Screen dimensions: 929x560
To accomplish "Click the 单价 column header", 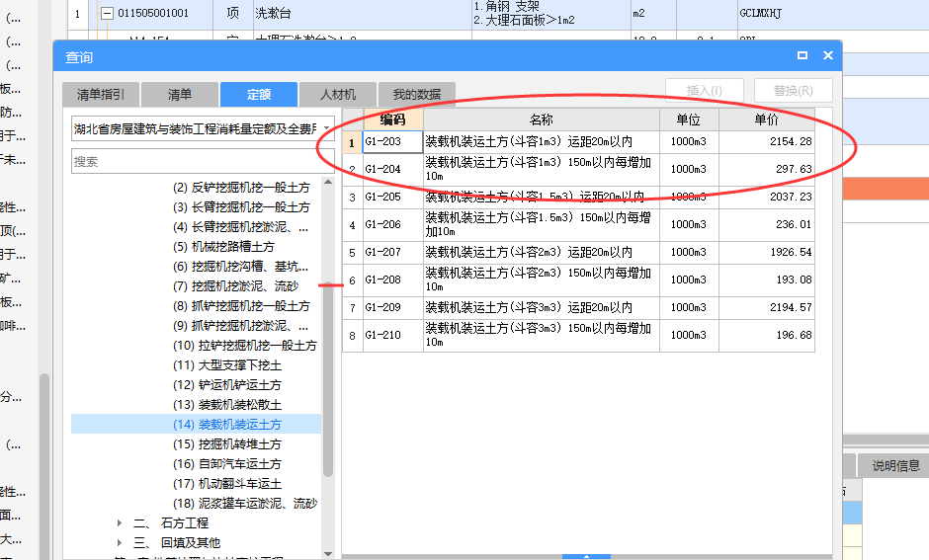I will tap(767, 120).
